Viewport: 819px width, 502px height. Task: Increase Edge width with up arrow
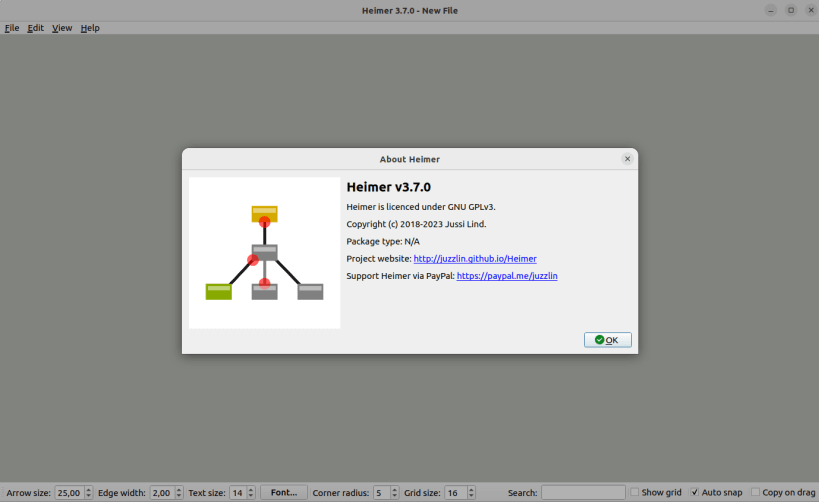tap(179, 489)
